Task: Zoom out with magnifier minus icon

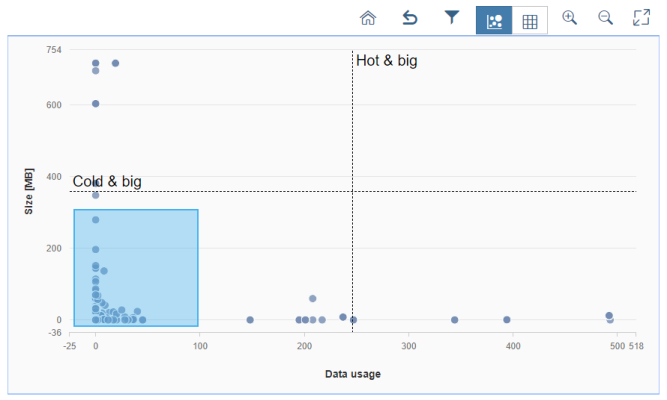Action: click(x=605, y=18)
